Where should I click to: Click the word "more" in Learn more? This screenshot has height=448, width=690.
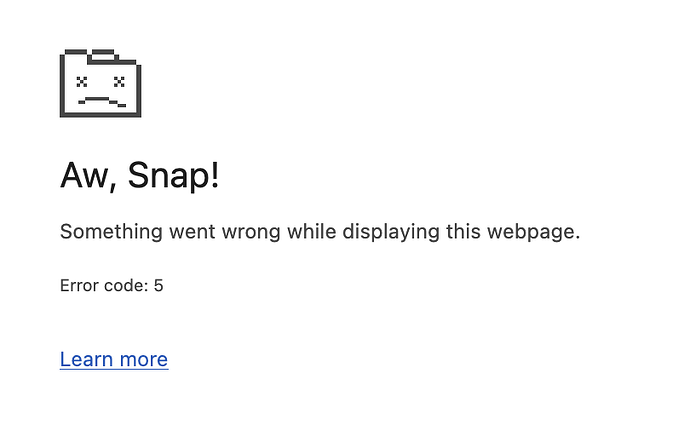(x=144, y=360)
